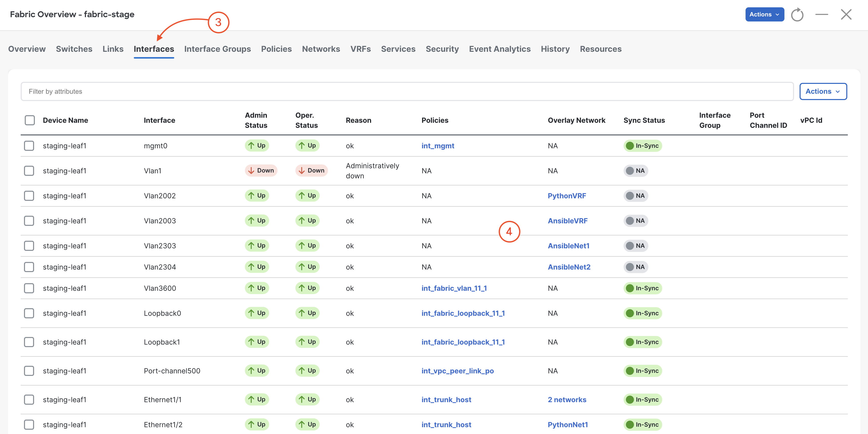Open the 2 networks overlay link
Viewport: 868px width, 434px height.
click(x=567, y=400)
